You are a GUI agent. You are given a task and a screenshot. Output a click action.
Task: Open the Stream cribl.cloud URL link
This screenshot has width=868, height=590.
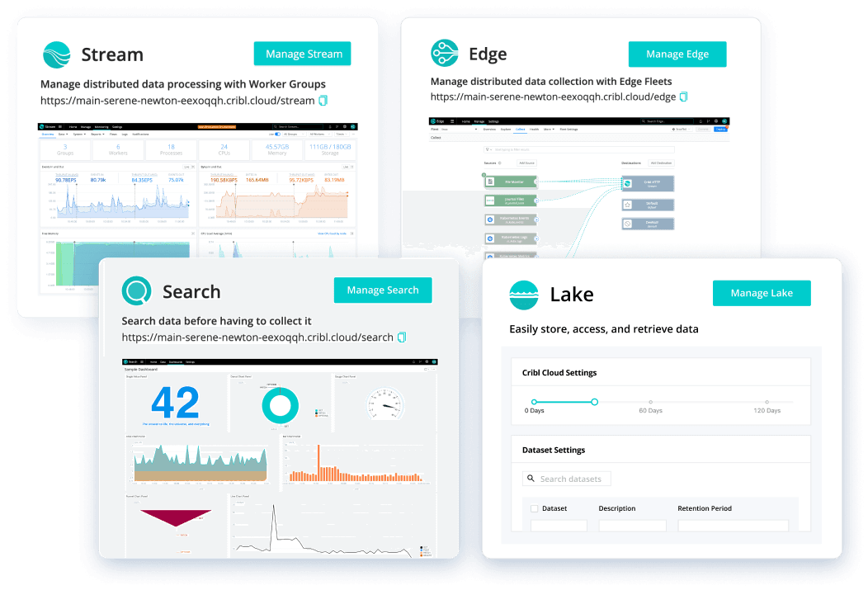click(177, 101)
